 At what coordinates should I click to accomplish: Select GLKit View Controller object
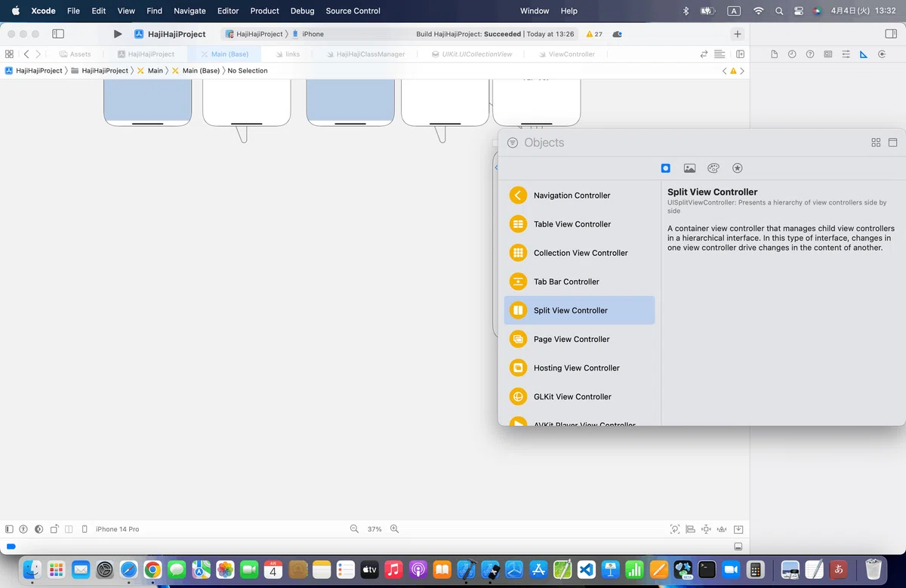tap(580, 396)
